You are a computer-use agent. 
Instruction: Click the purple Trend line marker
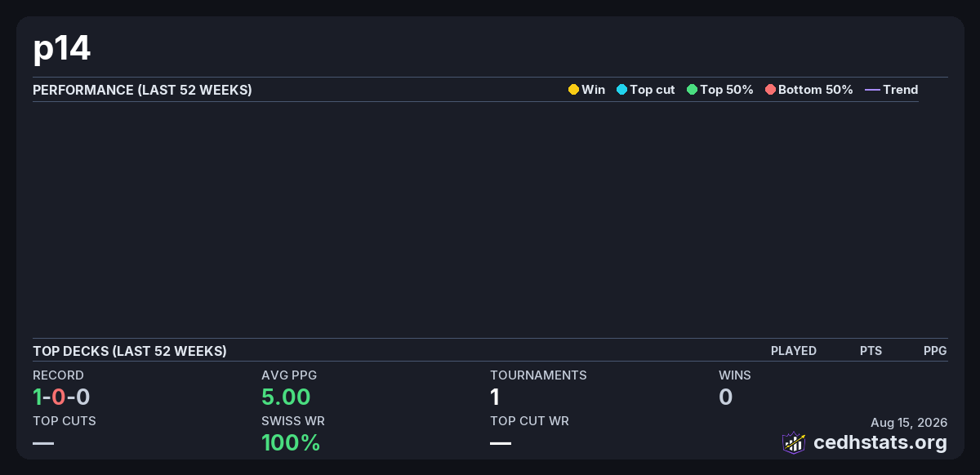pyautogui.click(x=872, y=90)
